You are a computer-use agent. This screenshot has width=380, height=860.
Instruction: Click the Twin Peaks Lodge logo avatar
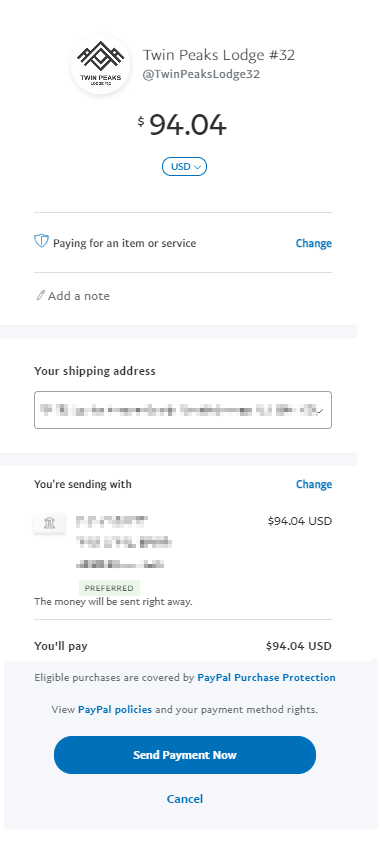[x=100, y=65]
